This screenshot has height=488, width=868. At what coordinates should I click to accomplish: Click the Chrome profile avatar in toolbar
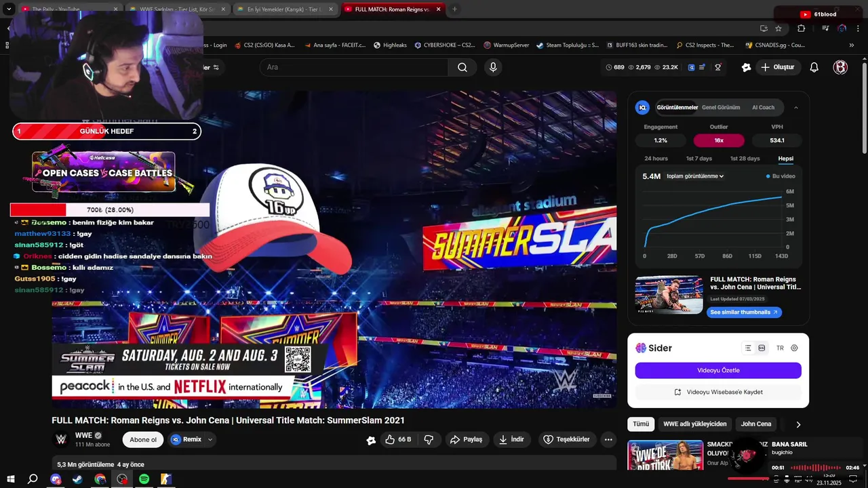click(842, 28)
